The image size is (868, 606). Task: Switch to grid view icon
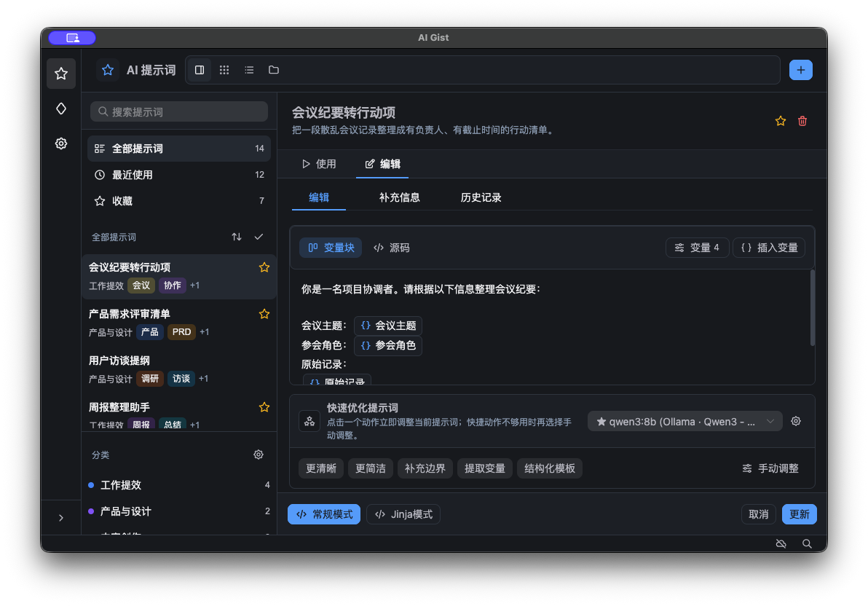[224, 70]
